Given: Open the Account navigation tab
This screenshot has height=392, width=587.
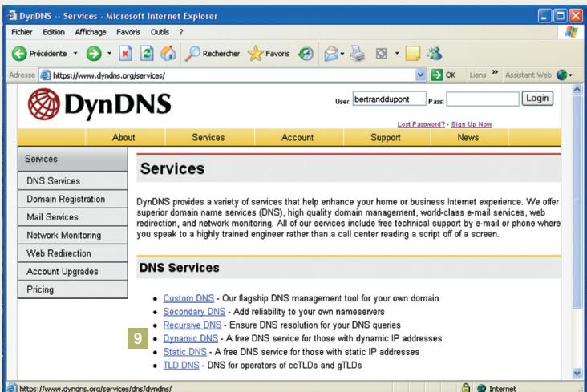Looking at the screenshot, I should pos(298,137).
